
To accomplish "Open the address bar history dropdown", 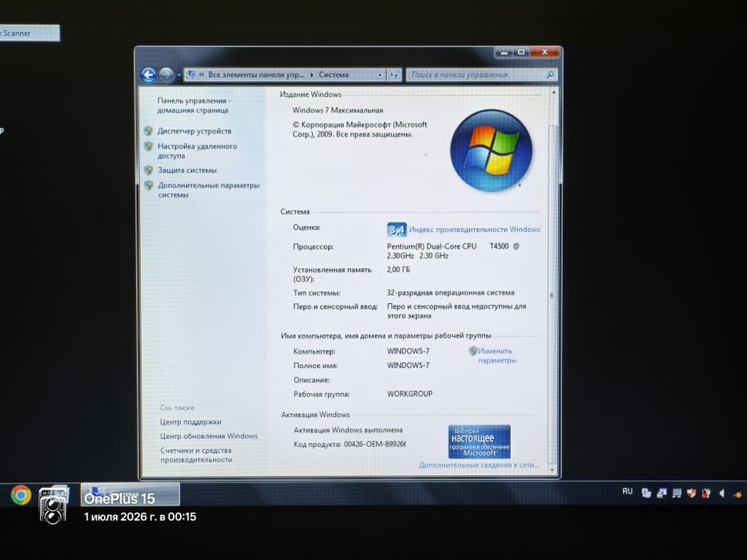I will (x=380, y=74).
